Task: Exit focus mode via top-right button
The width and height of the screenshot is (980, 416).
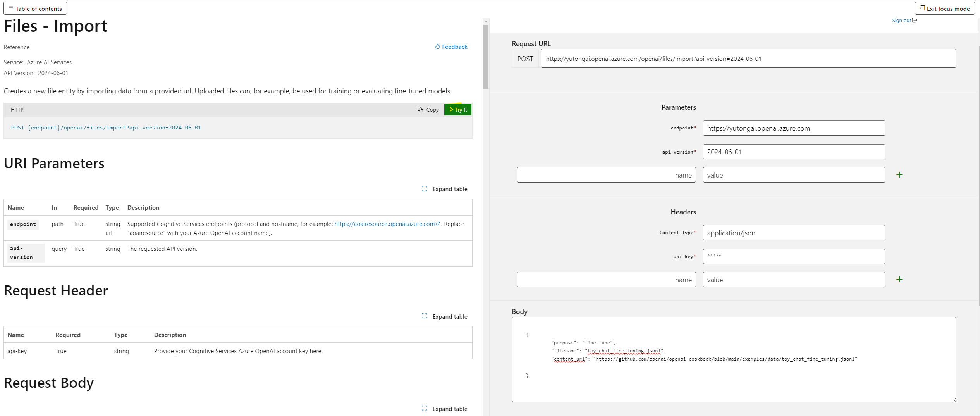Action: point(944,8)
